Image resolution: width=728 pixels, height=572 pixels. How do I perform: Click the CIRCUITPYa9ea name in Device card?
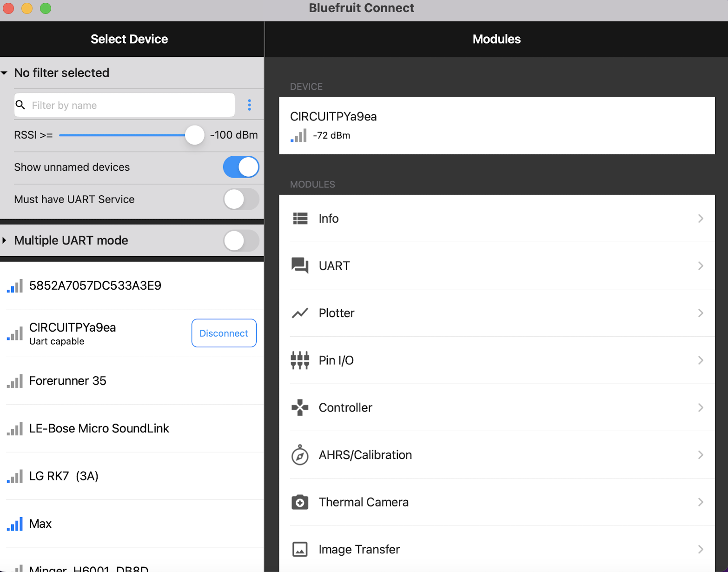click(x=333, y=117)
